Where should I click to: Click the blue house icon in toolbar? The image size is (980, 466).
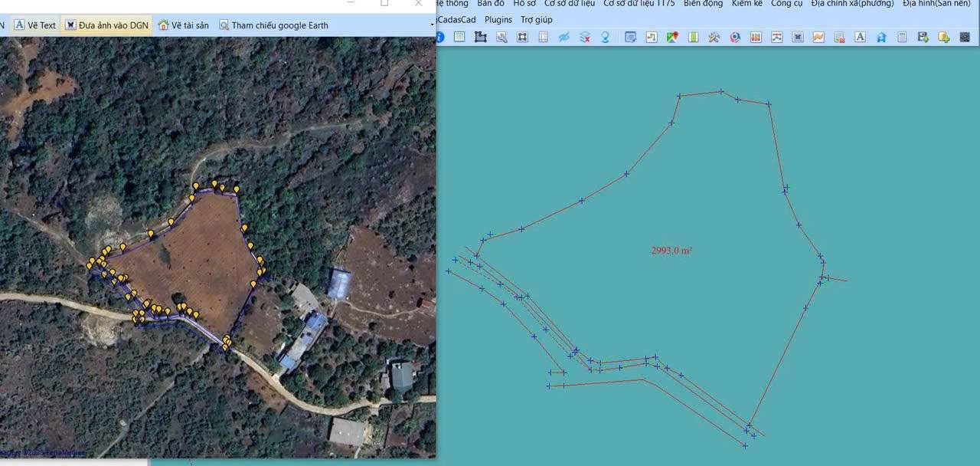tap(881, 37)
